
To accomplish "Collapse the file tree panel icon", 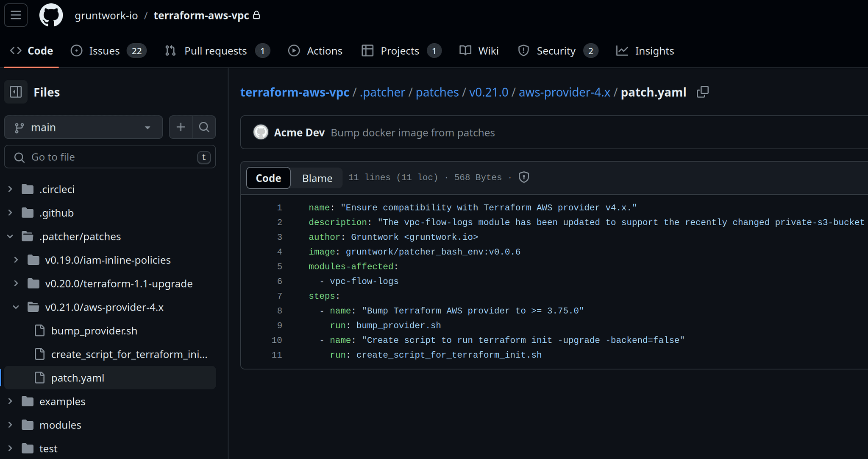I will pos(16,92).
